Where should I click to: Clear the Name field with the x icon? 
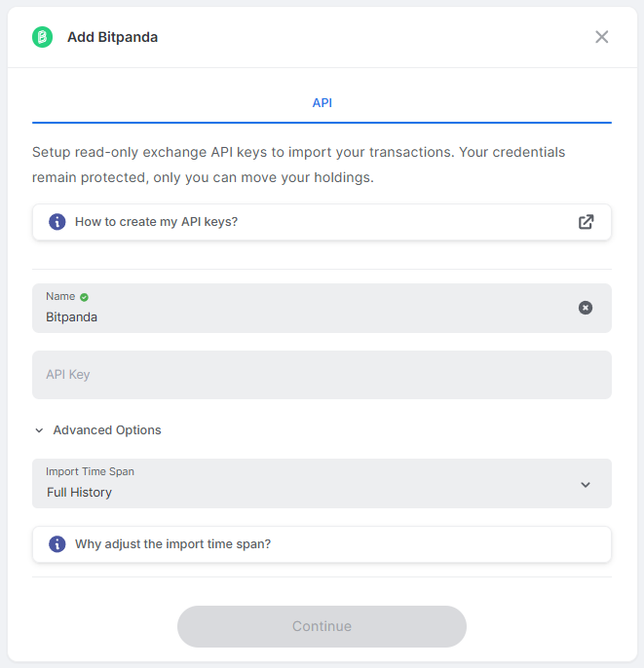coord(586,308)
